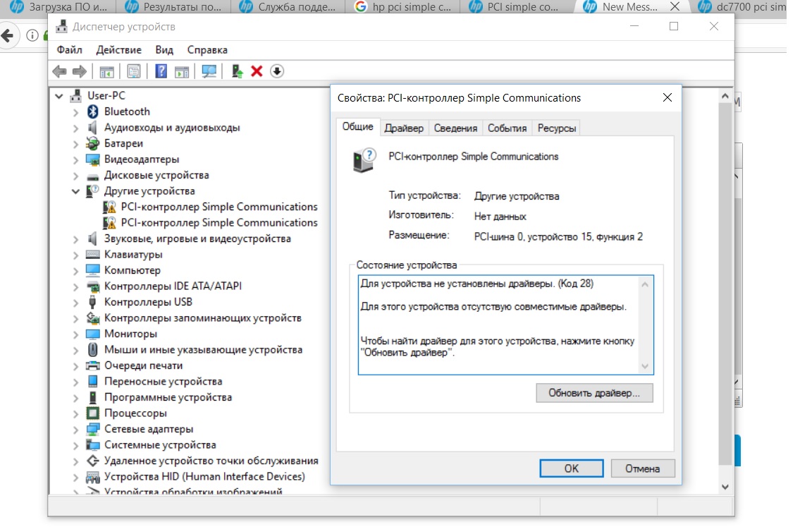Switch to the Ресурсы tab

pyautogui.click(x=557, y=128)
